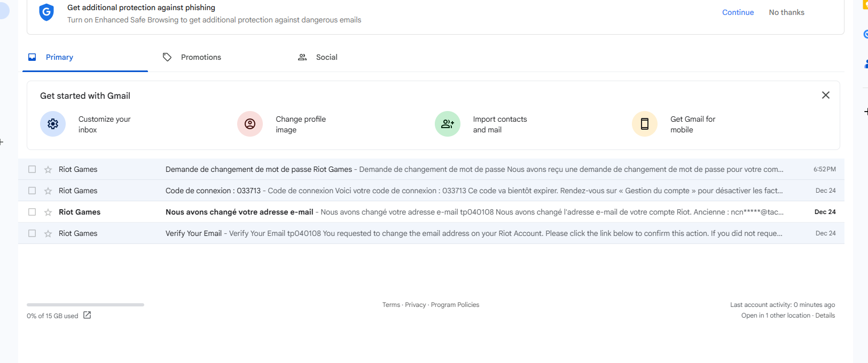Open Customize your inbox
The image size is (868, 363).
104,124
